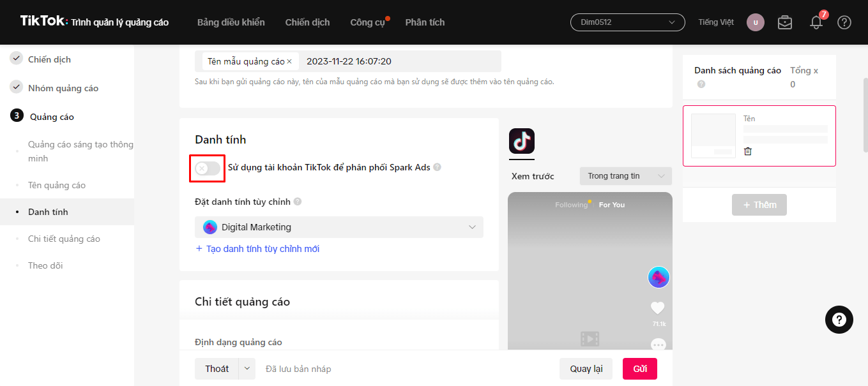Viewport: 868px width, 386px height.
Task: Show Spark Ads info tooltip icon
Action: (x=437, y=167)
